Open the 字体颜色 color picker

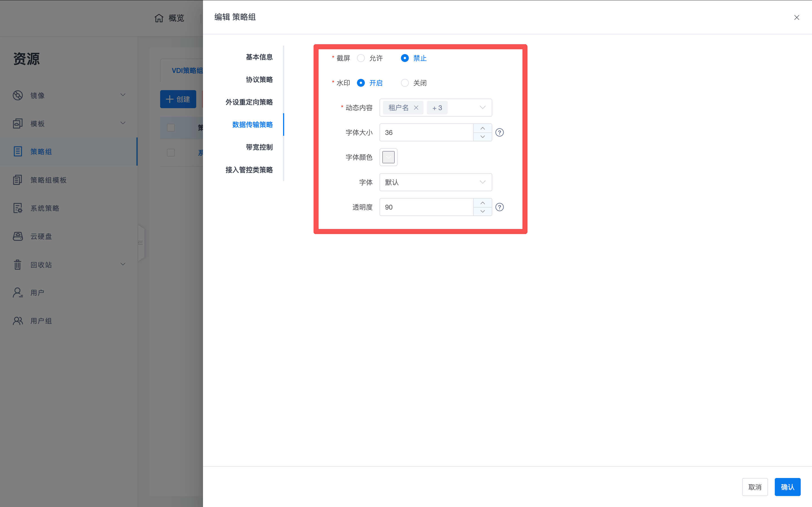point(388,157)
